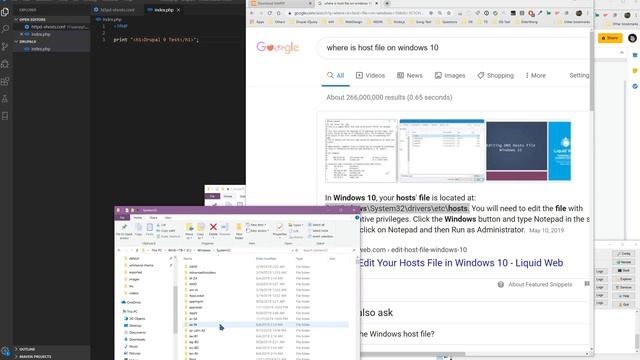This screenshot has width=640, height=360.
Task: Click Copy to in File Explorer ribbon
Action: (200, 231)
